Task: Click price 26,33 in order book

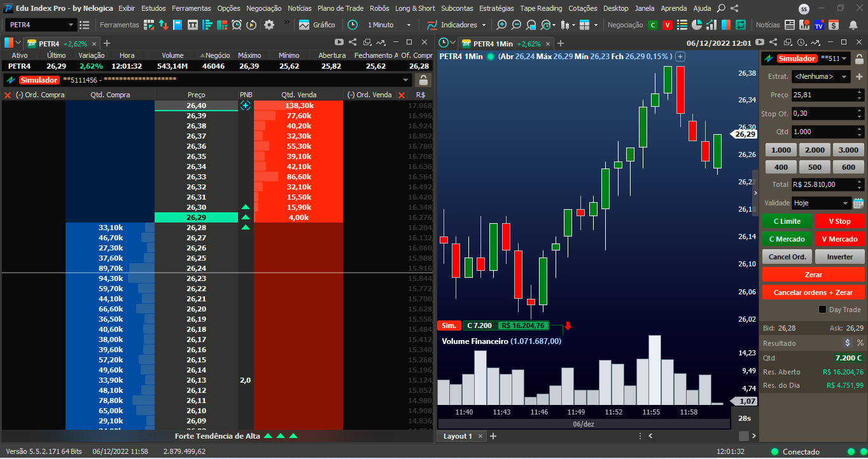Action: (x=197, y=177)
